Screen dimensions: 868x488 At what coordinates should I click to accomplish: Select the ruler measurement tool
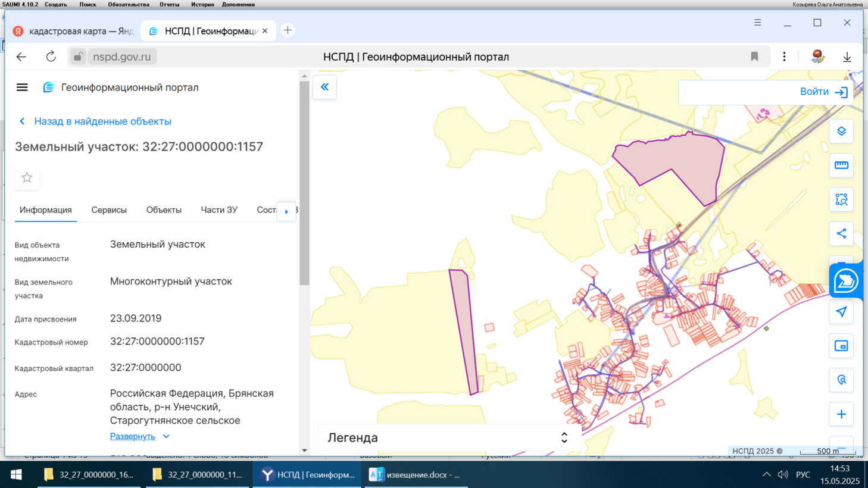[x=841, y=165]
